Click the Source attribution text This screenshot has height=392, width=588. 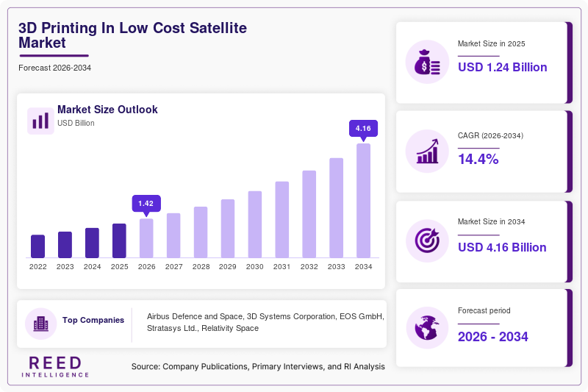(x=258, y=366)
